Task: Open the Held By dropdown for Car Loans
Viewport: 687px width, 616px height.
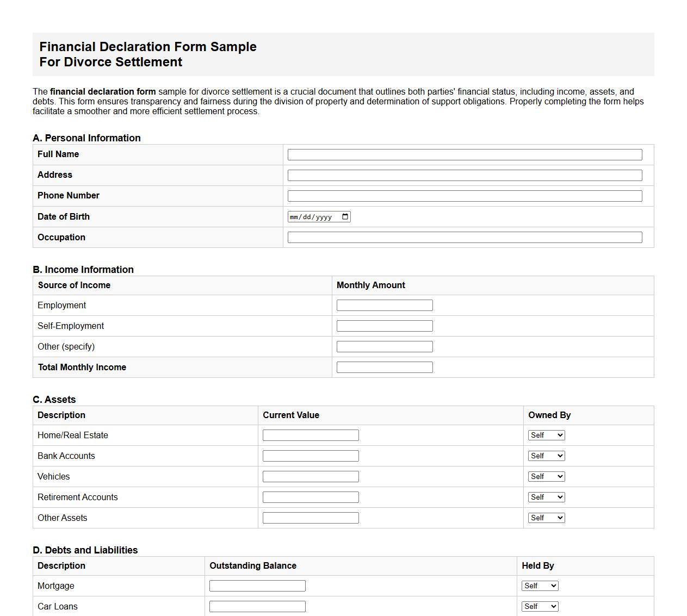Action: click(x=540, y=606)
